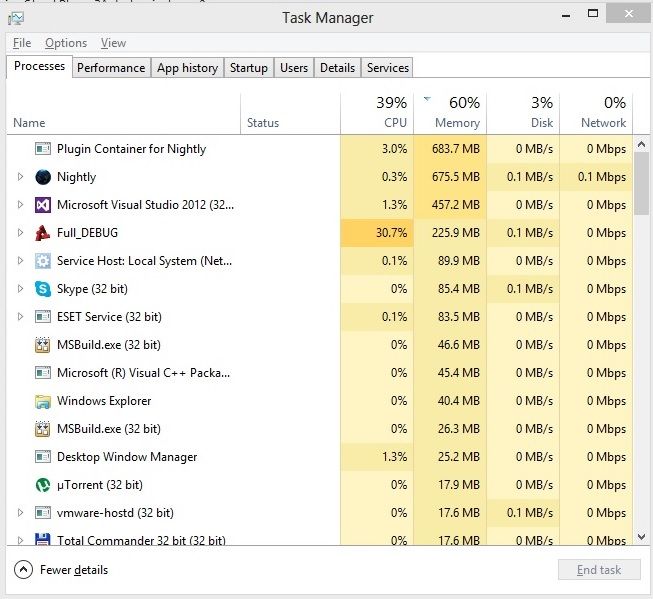Viewport: 653px width, 599px height.
Task: Click the µTorrent process icon
Action: (x=43, y=485)
